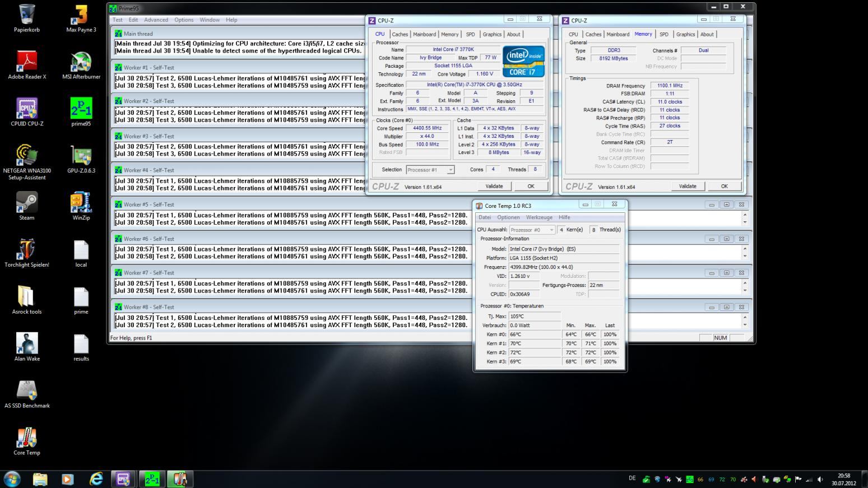
Task: Open About tab in right CPU-Z window
Action: tap(707, 34)
